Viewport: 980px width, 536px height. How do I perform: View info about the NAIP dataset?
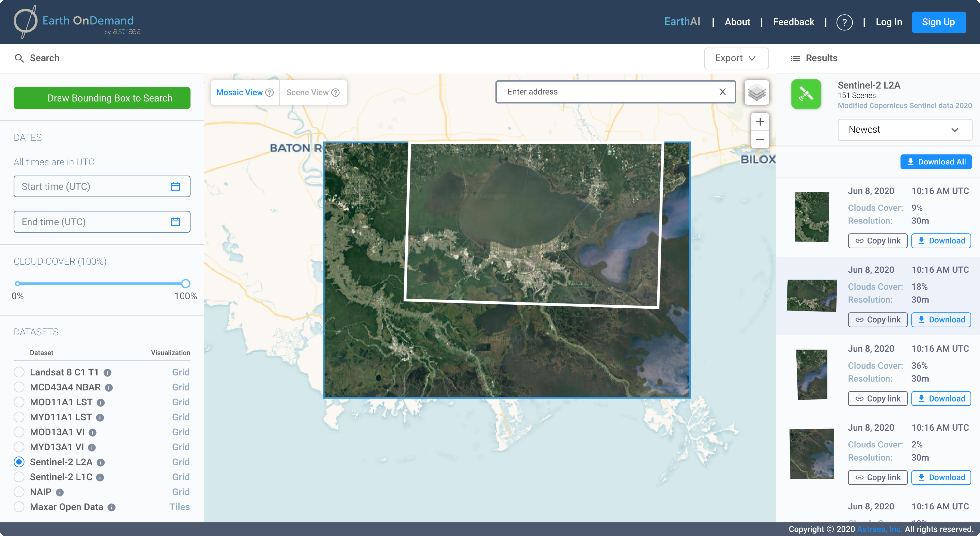(x=60, y=492)
